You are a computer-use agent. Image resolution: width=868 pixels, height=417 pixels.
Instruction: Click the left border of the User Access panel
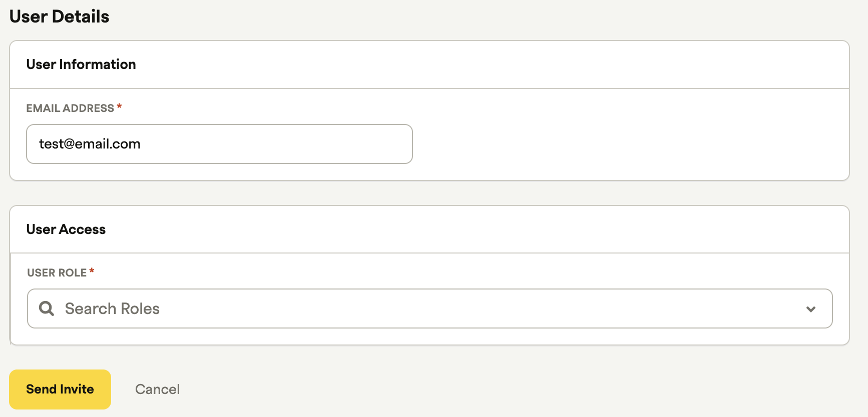click(10, 299)
